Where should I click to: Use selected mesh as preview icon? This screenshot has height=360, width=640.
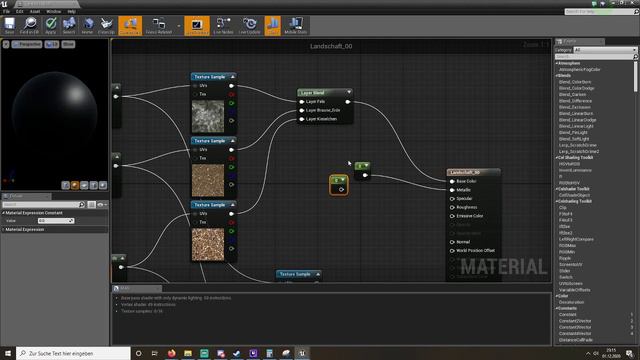pos(103,185)
